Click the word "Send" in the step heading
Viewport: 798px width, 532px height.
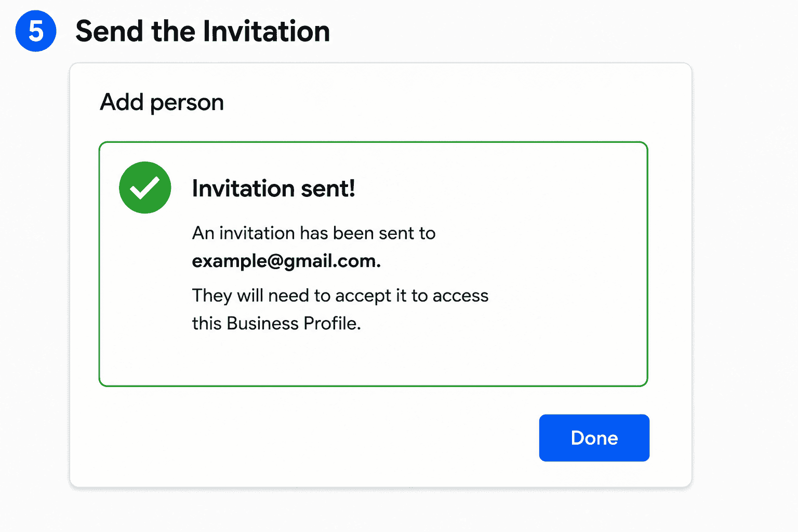(x=109, y=31)
